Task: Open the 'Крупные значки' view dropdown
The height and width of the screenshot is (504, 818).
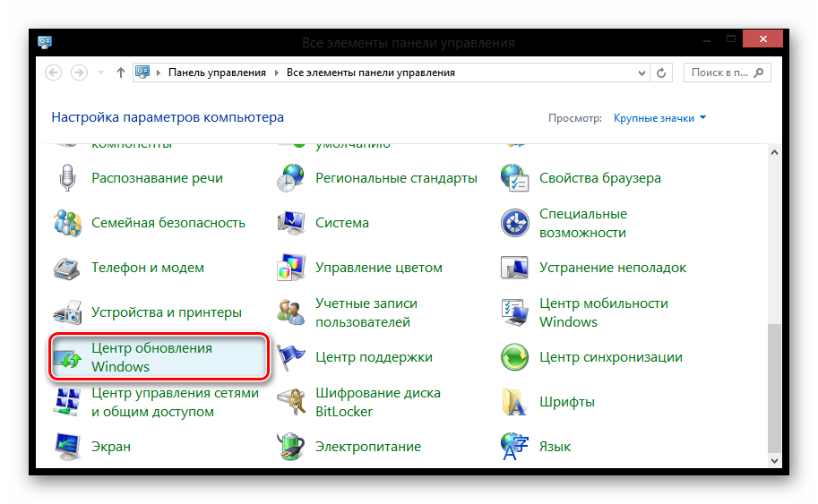Action: click(659, 117)
